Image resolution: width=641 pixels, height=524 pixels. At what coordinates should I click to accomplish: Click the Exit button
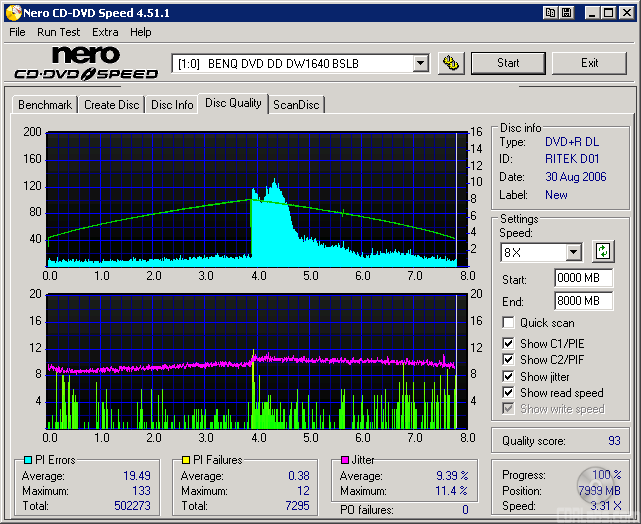pyautogui.click(x=589, y=63)
